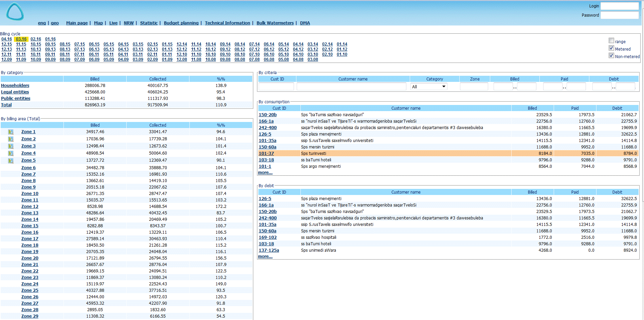
Task: Open the DMA menu item
Action: click(x=305, y=23)
